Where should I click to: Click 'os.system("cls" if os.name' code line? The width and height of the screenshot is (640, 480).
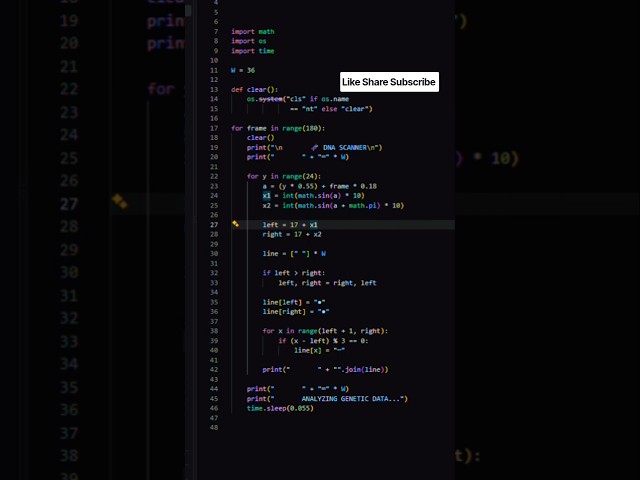[x=298, y=99]
